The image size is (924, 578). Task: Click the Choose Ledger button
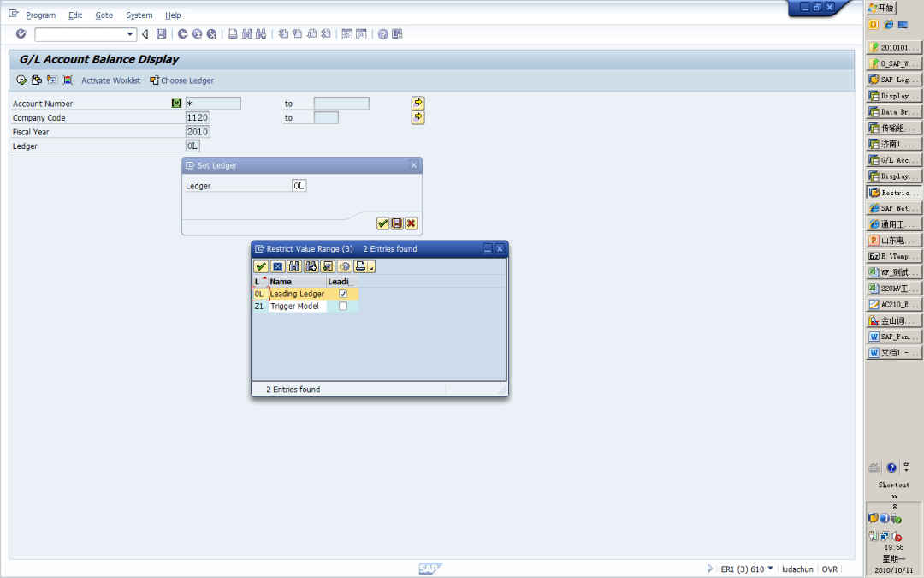tap(181, 80)
